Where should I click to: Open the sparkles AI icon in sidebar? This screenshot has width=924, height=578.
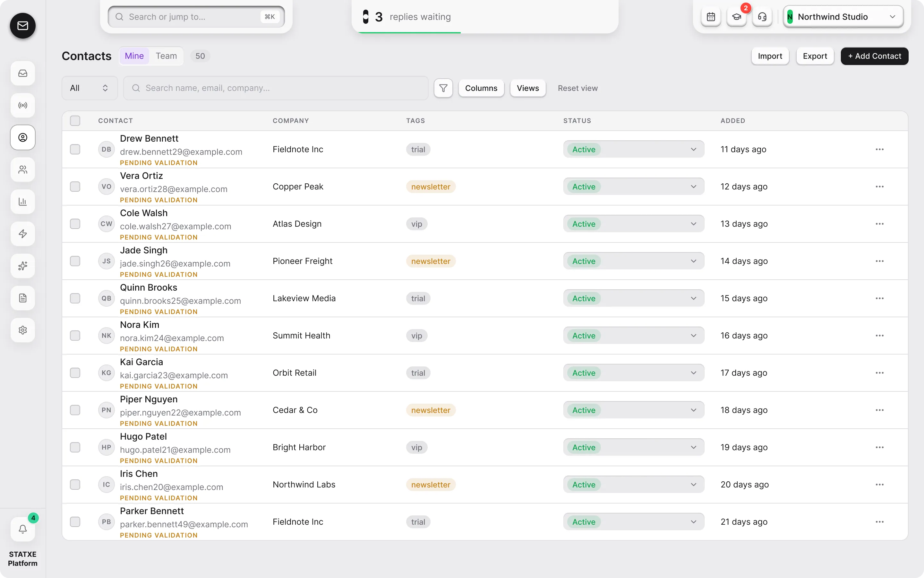tap(22, 266)
